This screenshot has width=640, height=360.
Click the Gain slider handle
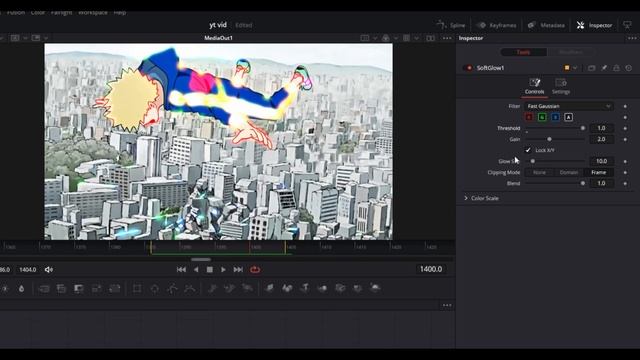[x=549, y=139]
